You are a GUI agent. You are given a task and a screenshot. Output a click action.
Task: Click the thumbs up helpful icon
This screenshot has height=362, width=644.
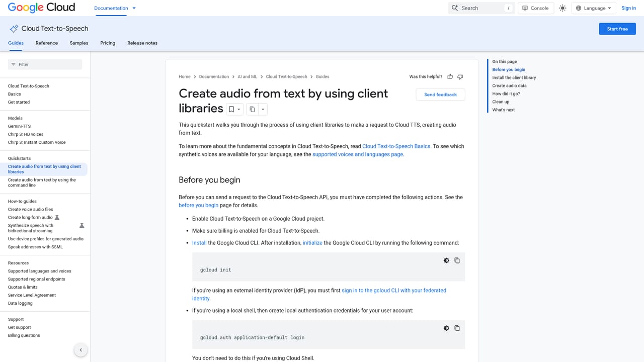click(x=450, y=76)
